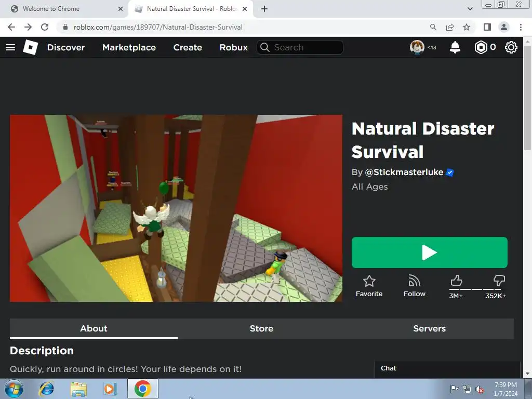Screen dimensions: 532x399
Task: Open File Explorer from taskbar
Action: click(x=78, y=389)
